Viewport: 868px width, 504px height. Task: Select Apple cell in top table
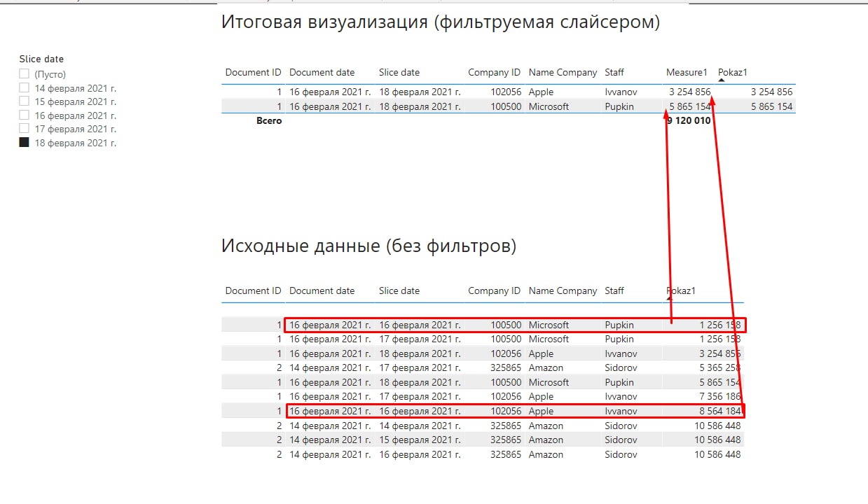[x=541, y=92]
